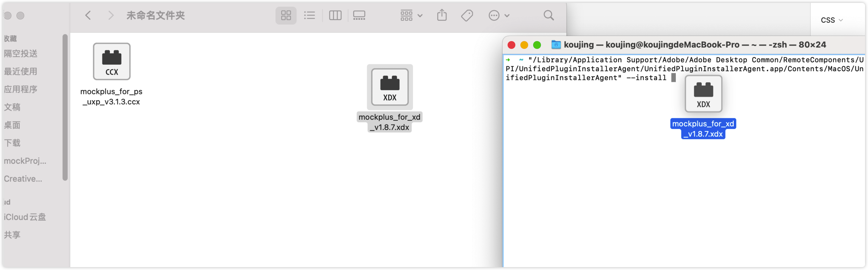Open iCloud云盘 in the sidebar
Image resolution: width=868 pixels, height=270 pixels.
tap(25, 217)
